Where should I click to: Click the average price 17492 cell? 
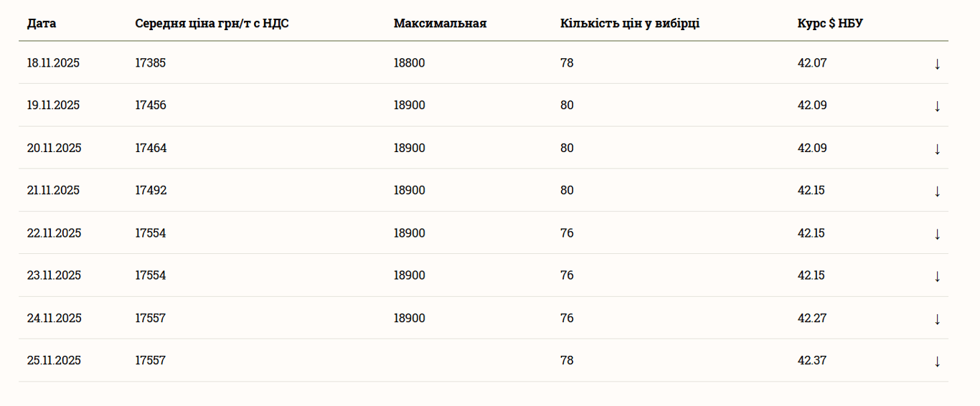(151, 191)
